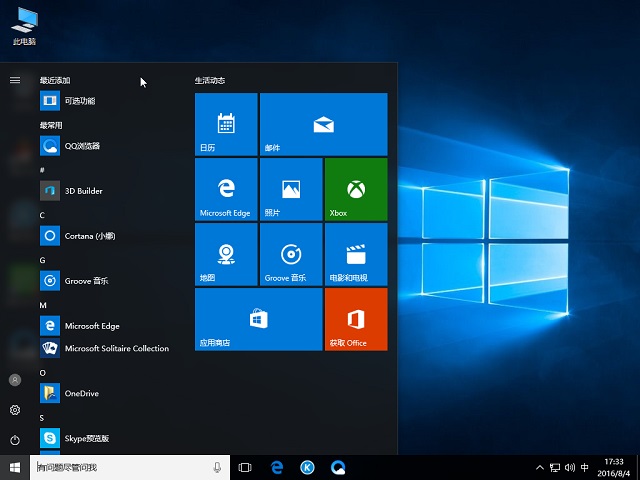
Task: Open the 日历 calendar tile
Action: click(x=226, y=124)
